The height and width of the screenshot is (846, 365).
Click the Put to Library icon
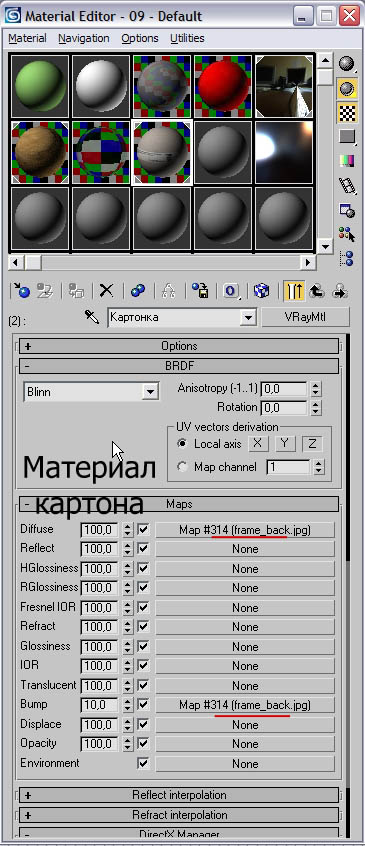[200, 291]
